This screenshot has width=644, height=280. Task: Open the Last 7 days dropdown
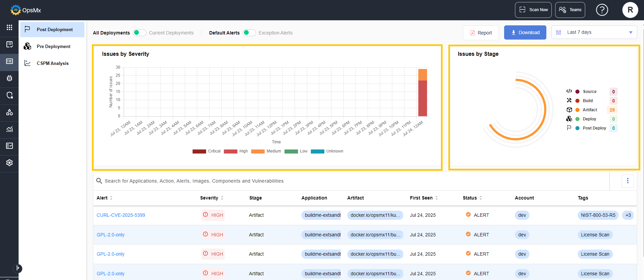click(x=594, y=32)
